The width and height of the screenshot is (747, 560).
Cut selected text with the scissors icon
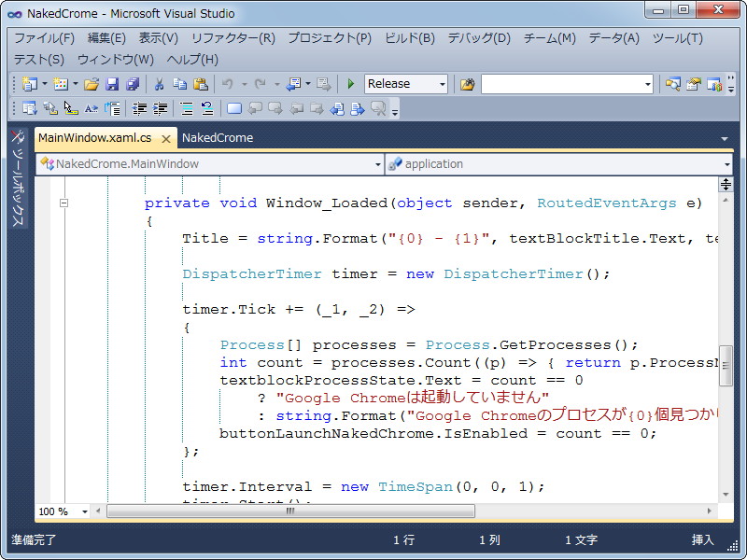click(x=157, y=83)
